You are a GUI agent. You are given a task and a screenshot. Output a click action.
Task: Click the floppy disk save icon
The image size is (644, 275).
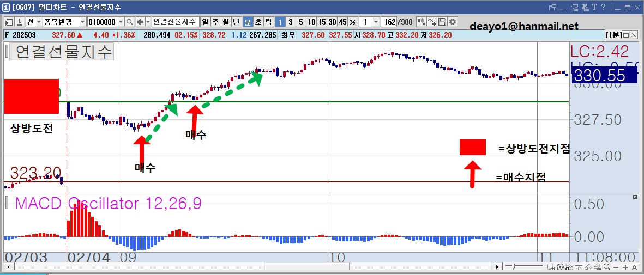click(442, 22)
